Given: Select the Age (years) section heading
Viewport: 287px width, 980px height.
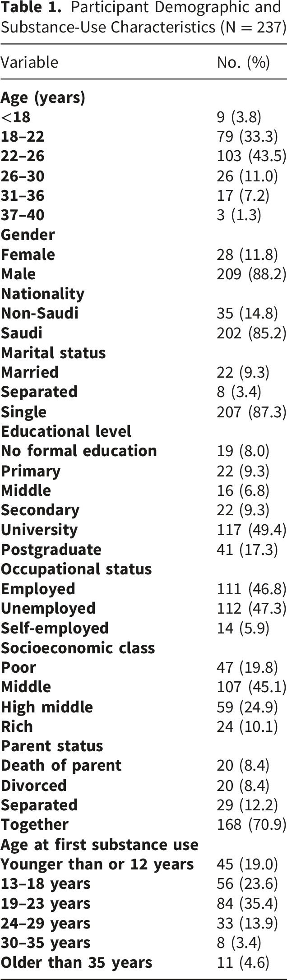Looking at the screenshot, I should tap(43, 98).
